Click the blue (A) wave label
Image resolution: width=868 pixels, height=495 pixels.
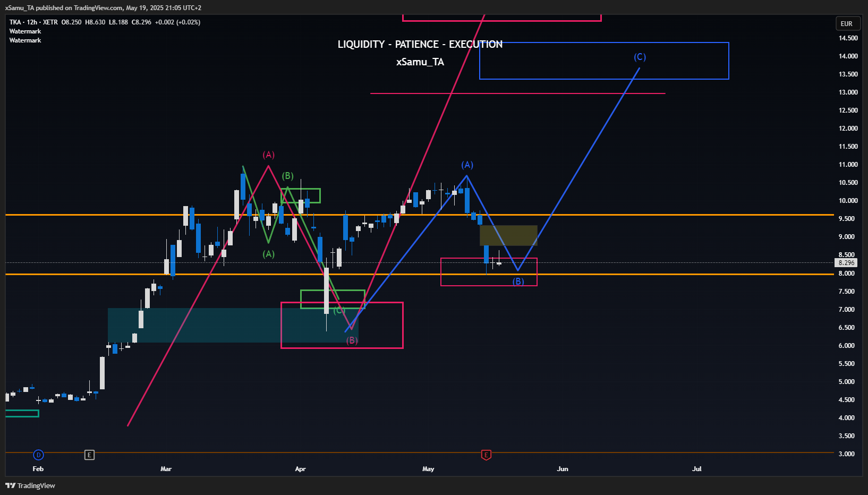[x=467, y=165]
